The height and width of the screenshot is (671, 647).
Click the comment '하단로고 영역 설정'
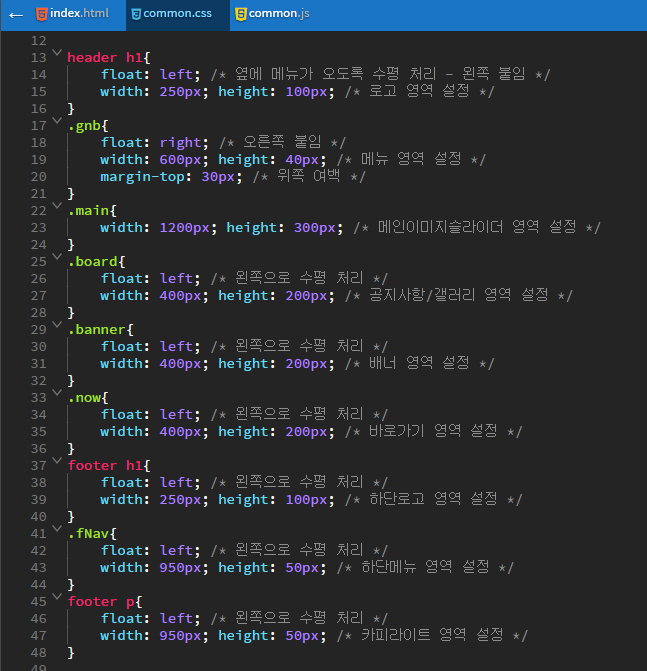pos(433,499)
